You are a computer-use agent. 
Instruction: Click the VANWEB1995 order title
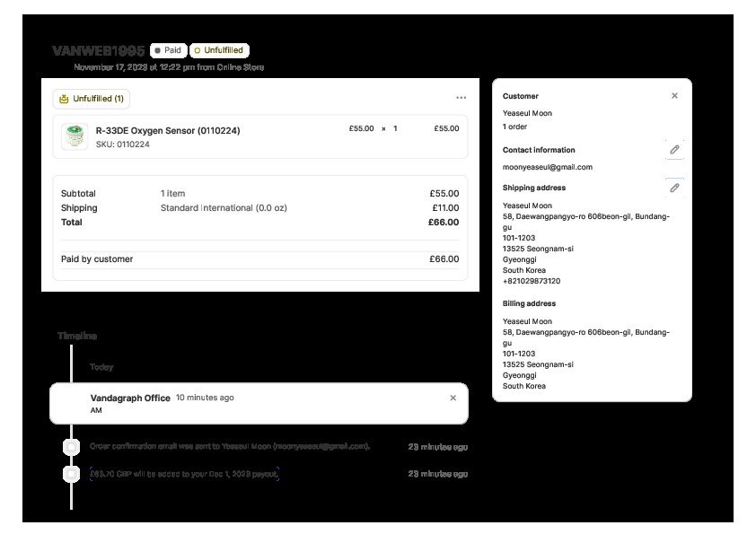tap(98, 51)
